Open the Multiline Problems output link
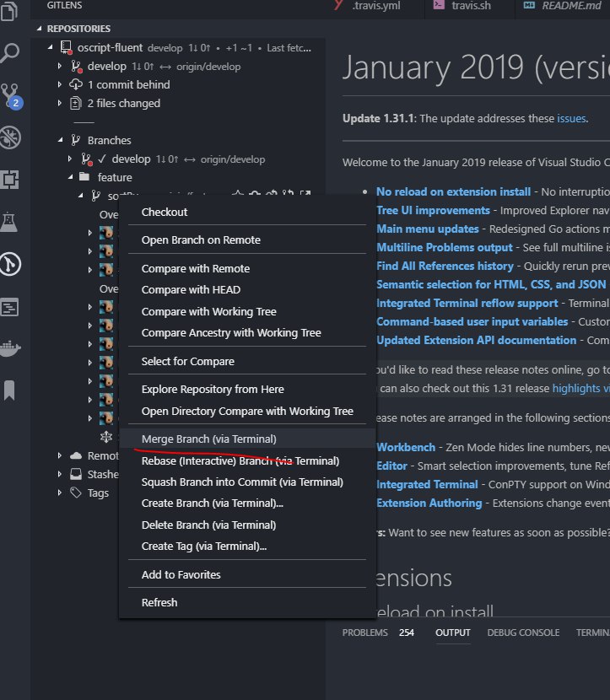 [445, 247]
